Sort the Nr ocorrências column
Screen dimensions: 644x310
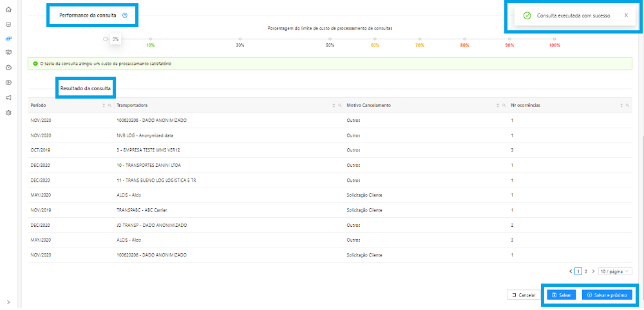(x=622, y=106)
